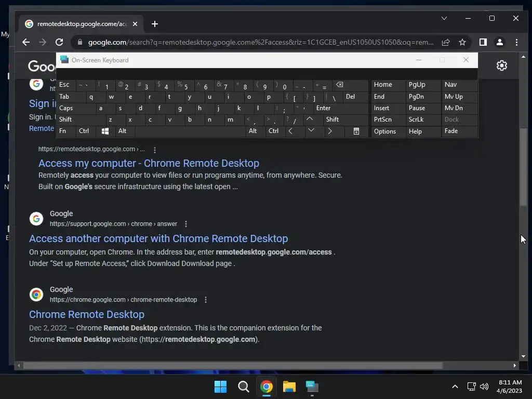Go back with Chrome's back arrow
The image size is (532, 399).
(26, 42)
